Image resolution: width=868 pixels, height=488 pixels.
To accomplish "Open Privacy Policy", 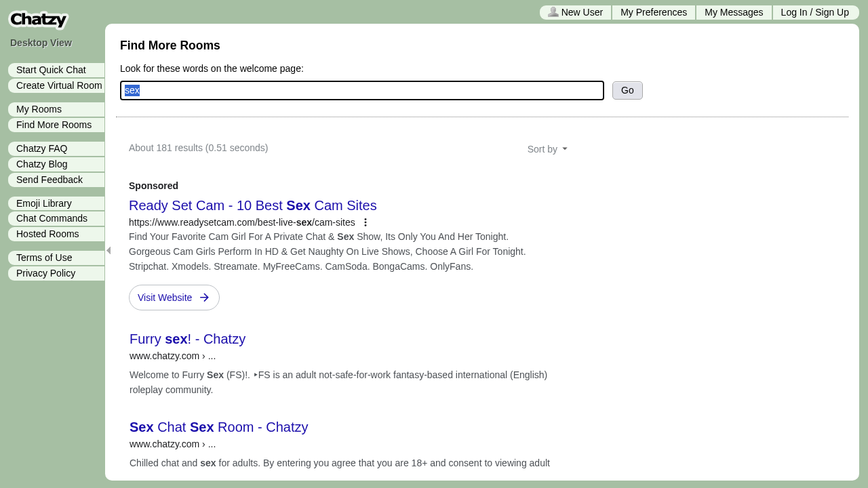I will [56, 273].
